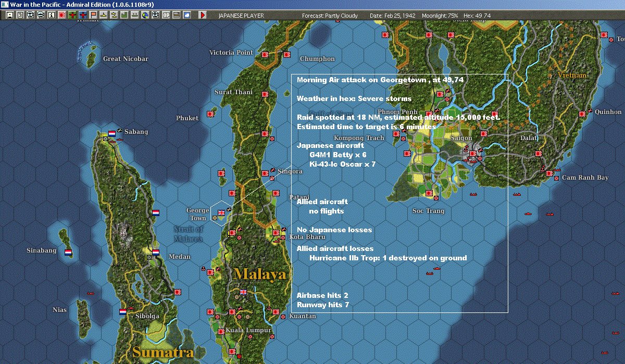
Task: Click the information 'i' toolbar icon
Action: tap(51, 15)
